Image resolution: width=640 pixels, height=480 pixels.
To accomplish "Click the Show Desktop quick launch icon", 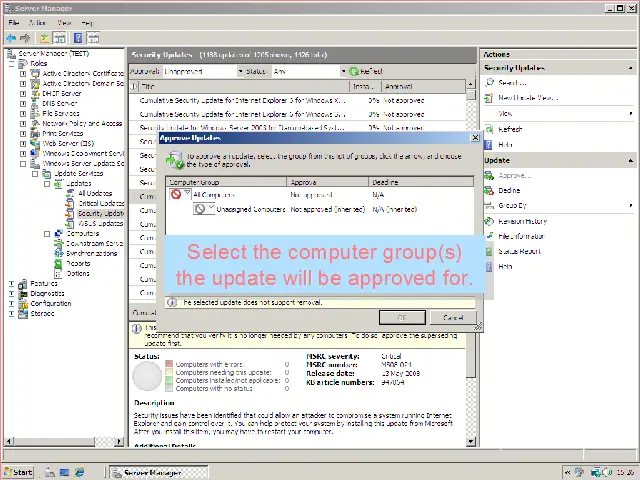I will coord(64,472).
